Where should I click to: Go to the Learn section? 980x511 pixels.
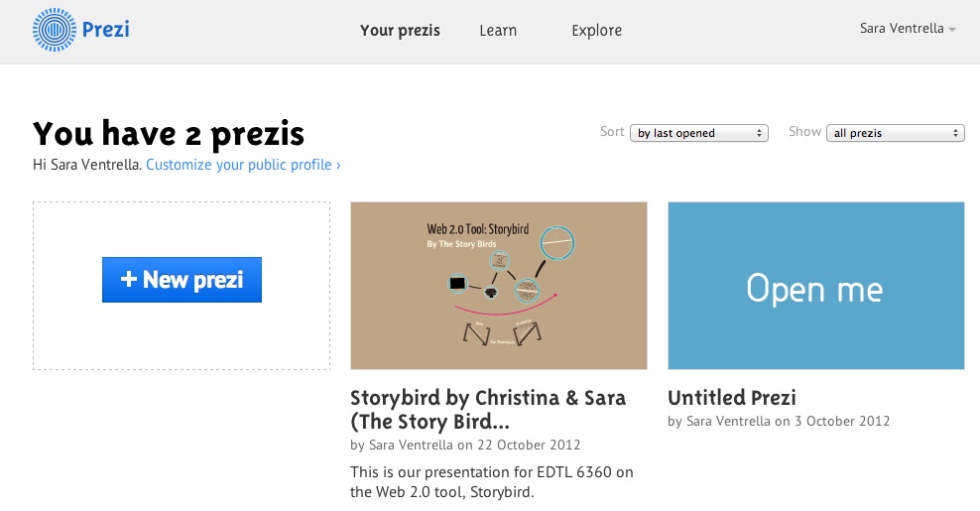498,31
